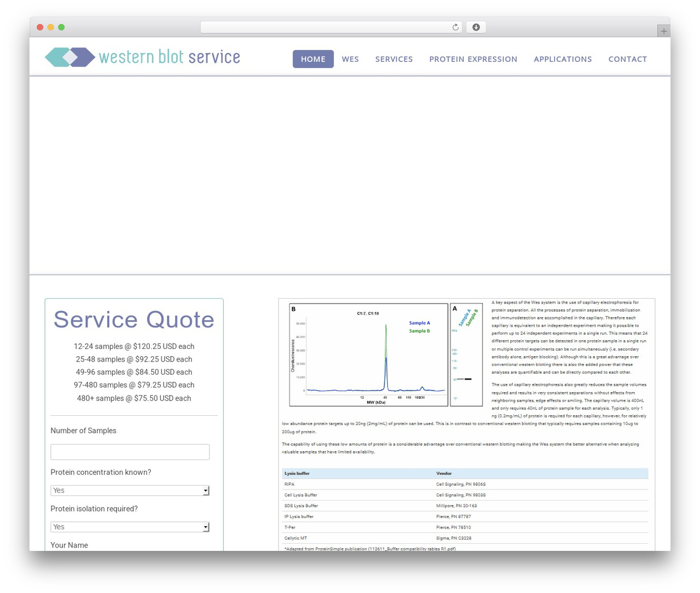Click the 'Cell Lysis Buffer' table row
700x593 pixels.
465,495
